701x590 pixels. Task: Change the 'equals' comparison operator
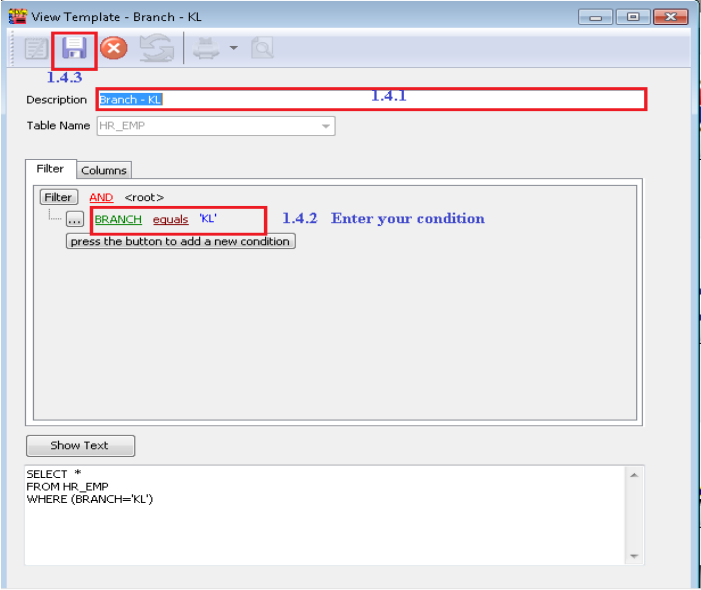point(170,219)
